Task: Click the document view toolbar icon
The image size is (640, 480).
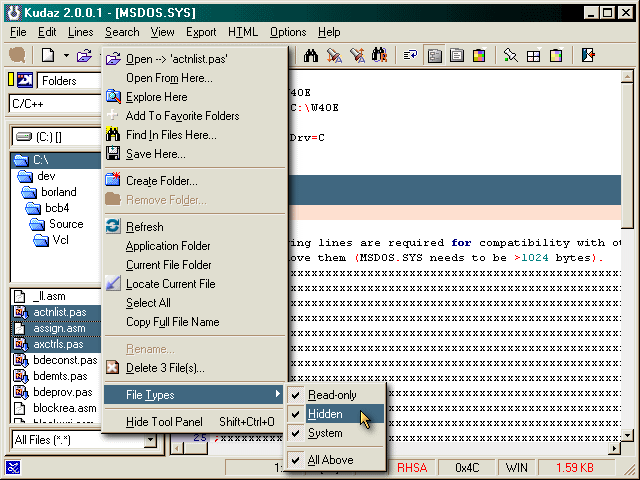Action: tap(457, 55)
